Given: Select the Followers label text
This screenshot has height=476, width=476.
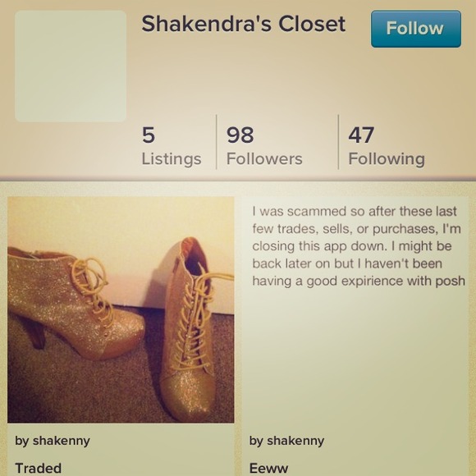Looking at the screenshot, I should click(264, 158).
